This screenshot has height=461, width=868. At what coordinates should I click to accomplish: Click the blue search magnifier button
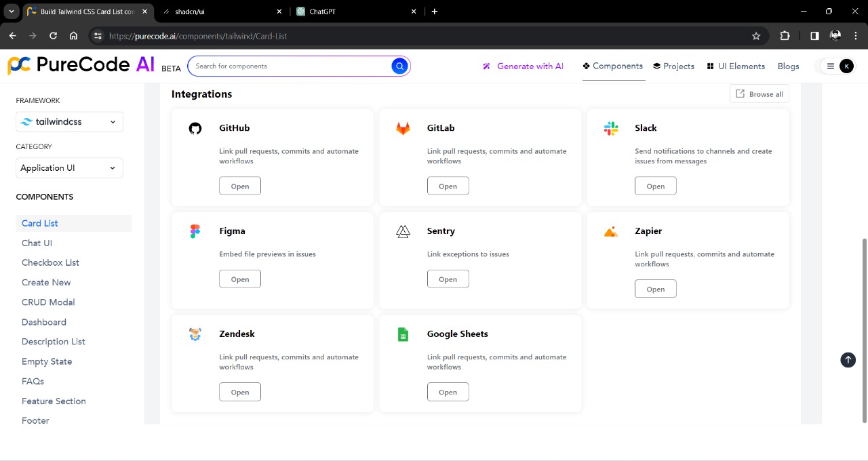point(399,66)
